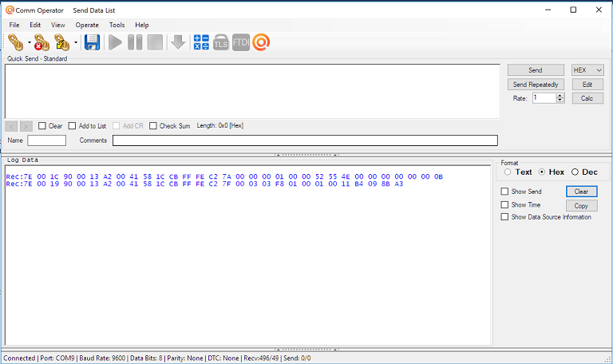Click the Calc button
The image size is (613, 364).
pos(587,98)
